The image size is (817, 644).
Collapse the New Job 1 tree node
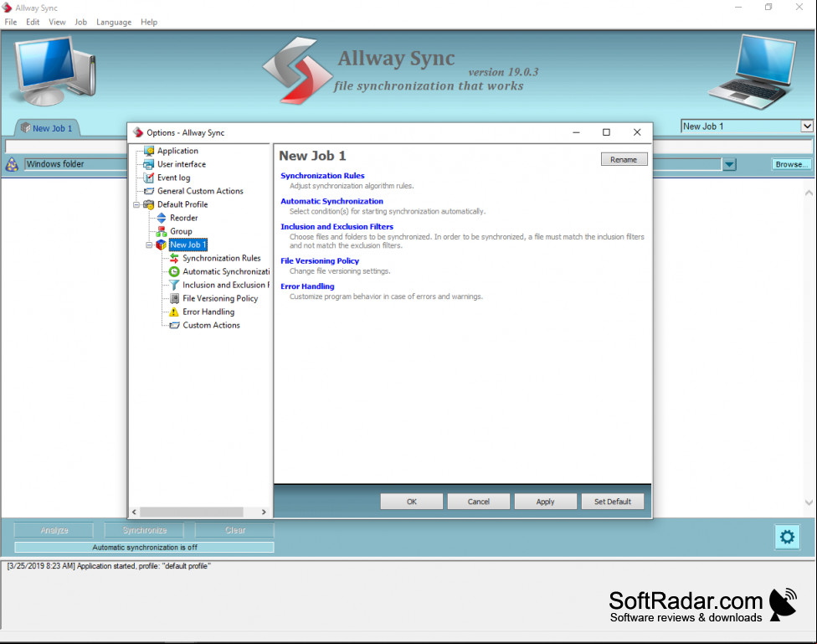pyautogui.click(x=149, y=245)
